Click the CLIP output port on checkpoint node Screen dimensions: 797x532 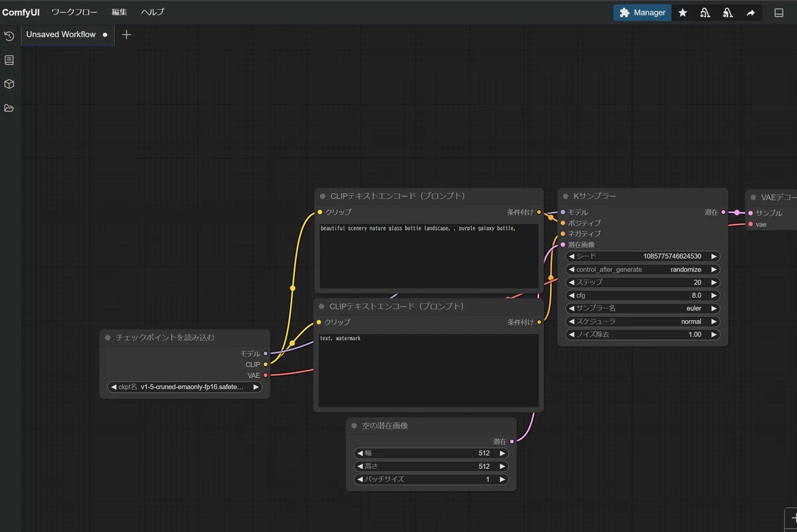click(x=266, y=364)
